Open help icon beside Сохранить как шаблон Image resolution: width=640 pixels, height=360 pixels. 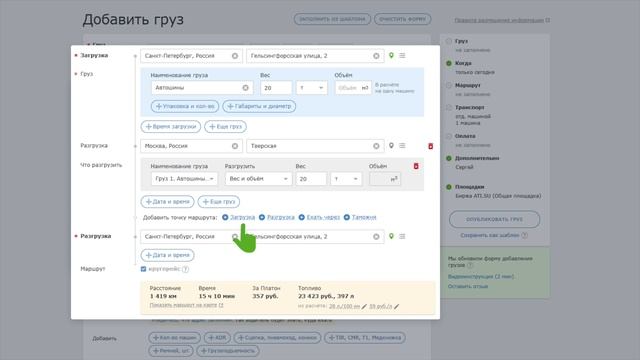point(524,236)
